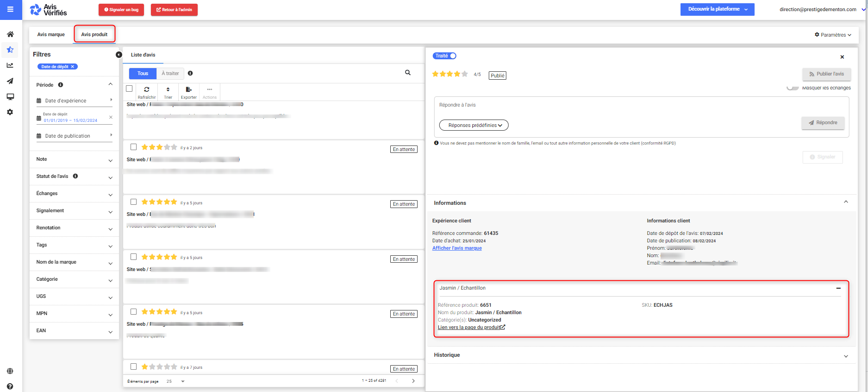Toggle the Traité switch
This screenshot has width=868, height=392.
(452, 56)
